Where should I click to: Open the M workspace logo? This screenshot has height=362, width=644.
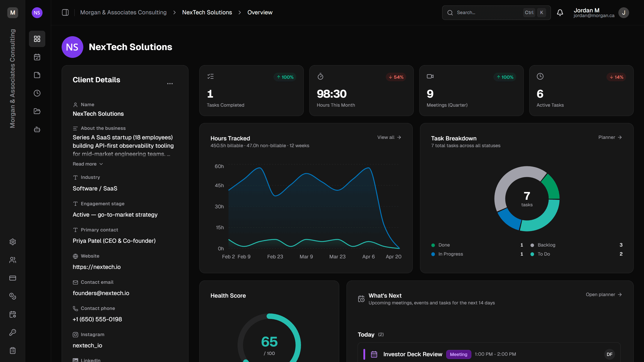[13, 13]
